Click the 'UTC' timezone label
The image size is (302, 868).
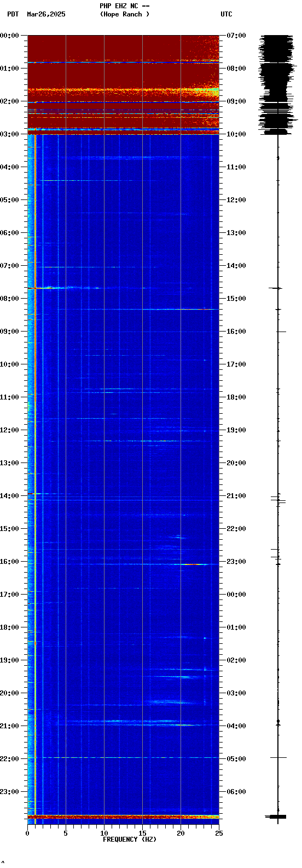click(226, 14)
